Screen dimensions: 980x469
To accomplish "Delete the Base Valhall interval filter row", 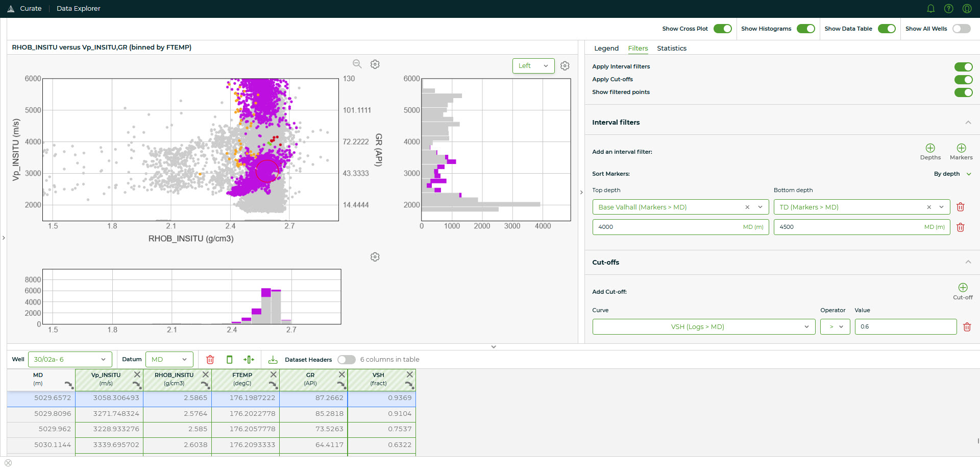I will click(960, 207).
